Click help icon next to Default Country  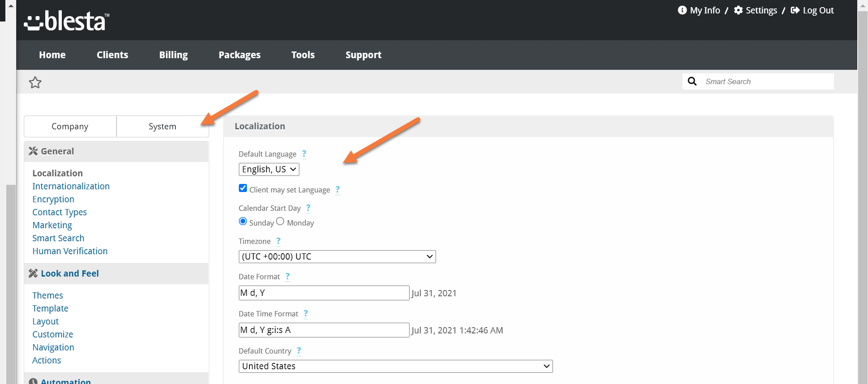[299, 351]
